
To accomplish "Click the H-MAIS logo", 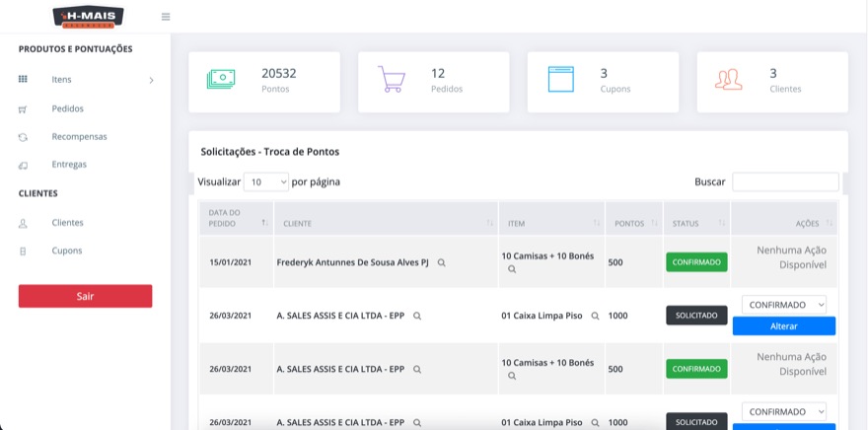I will pyautogui.click(x=88, y=17).
